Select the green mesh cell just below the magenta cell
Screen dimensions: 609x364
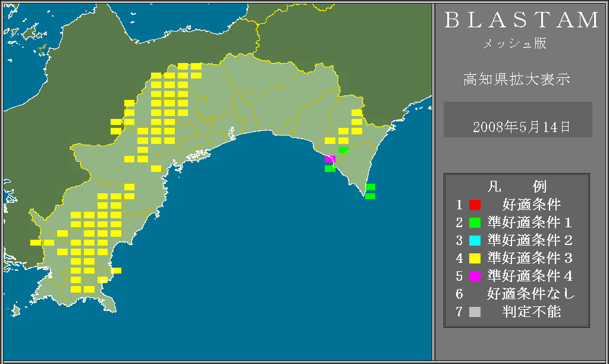click(x=329, y=168)
